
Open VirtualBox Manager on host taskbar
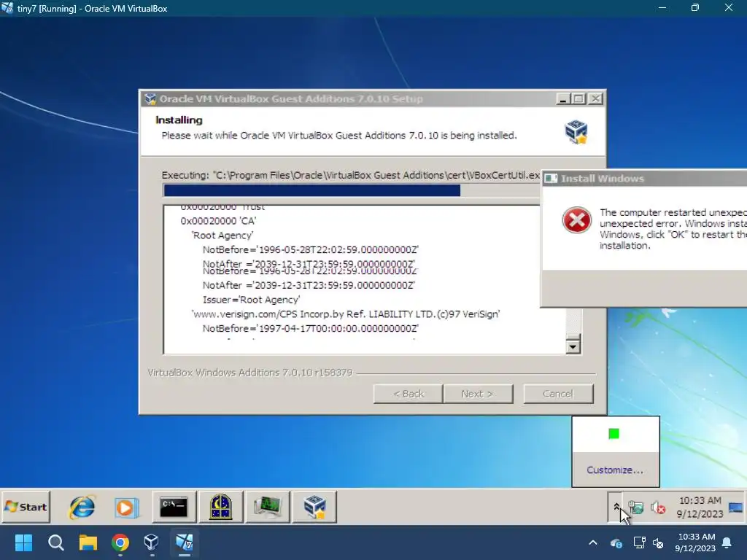pyautogui.click(x=152, y=542)
